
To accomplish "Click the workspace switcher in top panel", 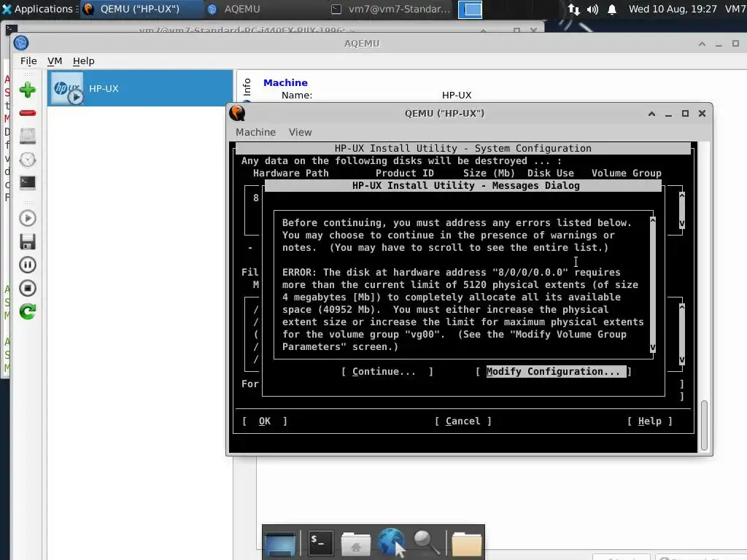I will tap(471, 9).
